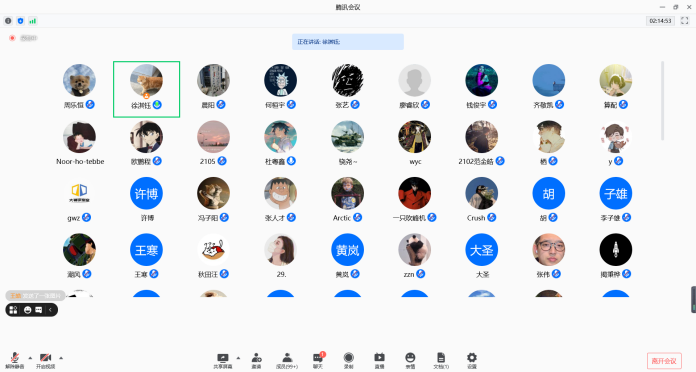Toggle full screen mode icon
The height and width of the screenshot is (372, 696).
point(684,21)
